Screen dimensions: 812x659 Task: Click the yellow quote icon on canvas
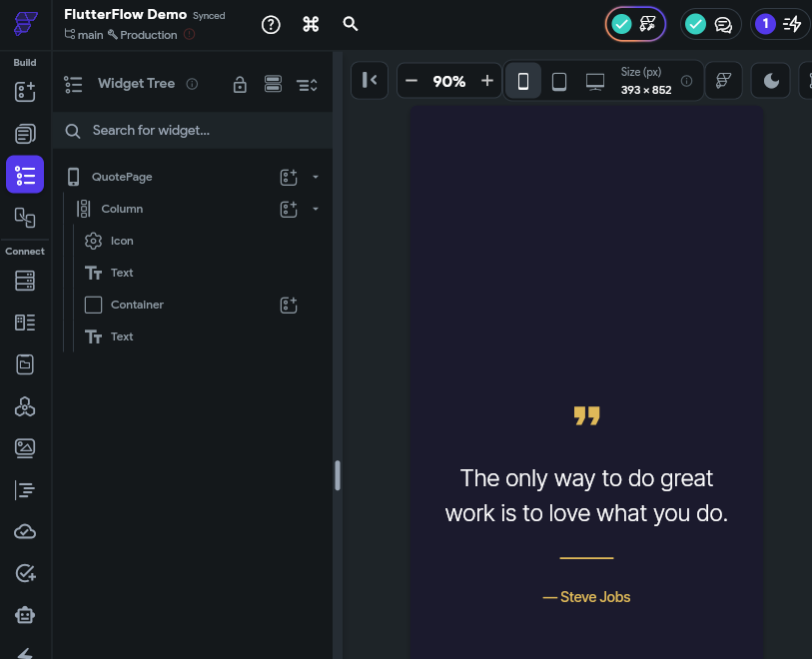pyautogui.click(x=586, y=415)
